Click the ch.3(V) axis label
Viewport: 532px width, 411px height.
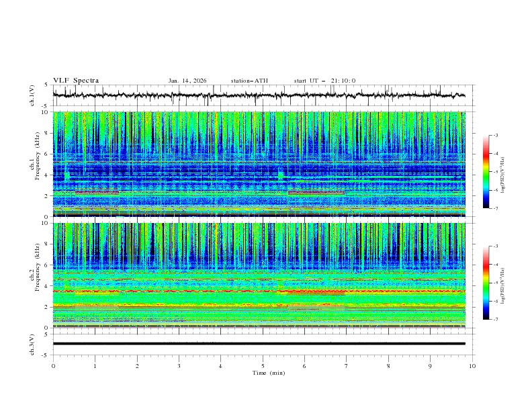[x=32, y=345]
